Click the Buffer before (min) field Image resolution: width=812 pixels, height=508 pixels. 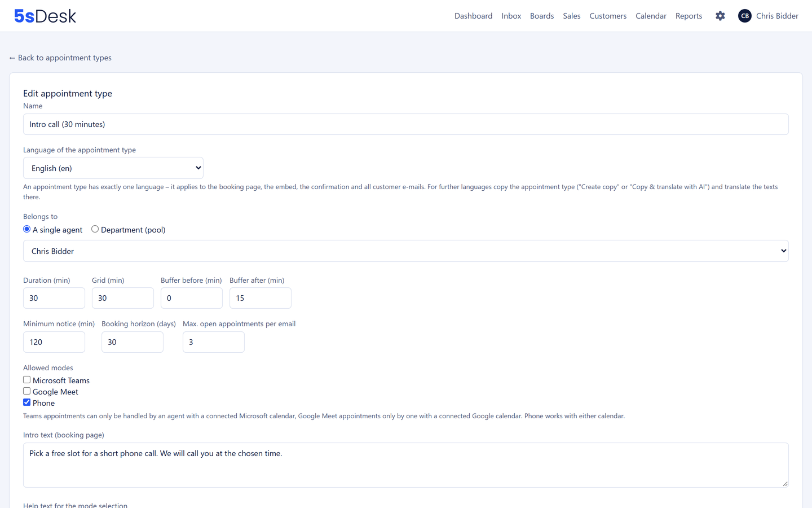[192, 298]
